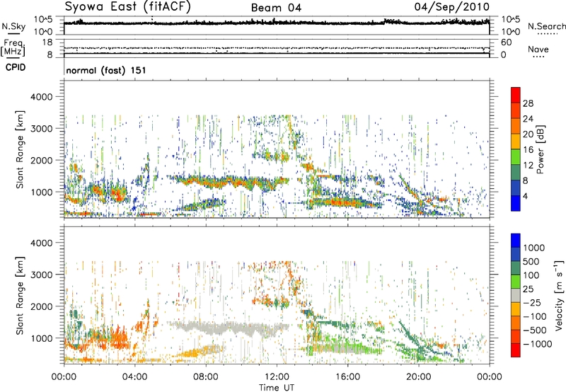Click the "Velocity [m s⁻¹]" colorbar title

point(559,295)
